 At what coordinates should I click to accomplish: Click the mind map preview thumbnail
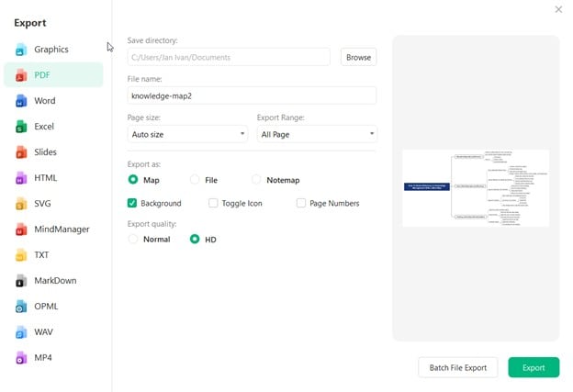[476, 188]
